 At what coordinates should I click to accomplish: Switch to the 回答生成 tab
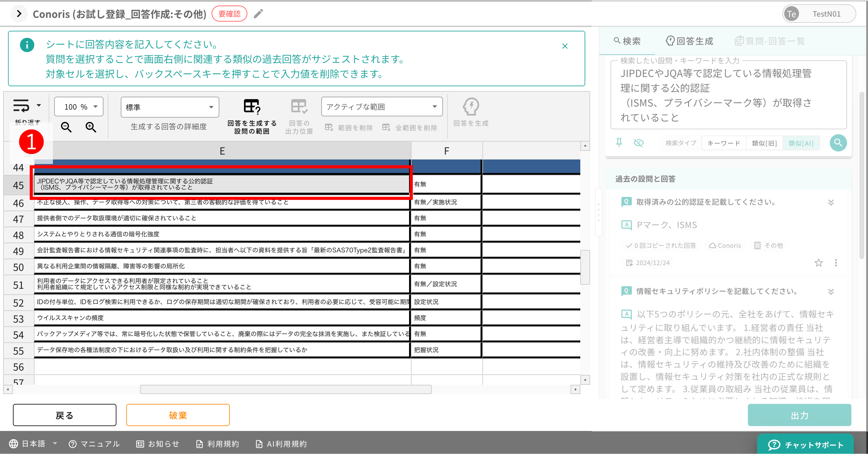[x=689, y=41]
